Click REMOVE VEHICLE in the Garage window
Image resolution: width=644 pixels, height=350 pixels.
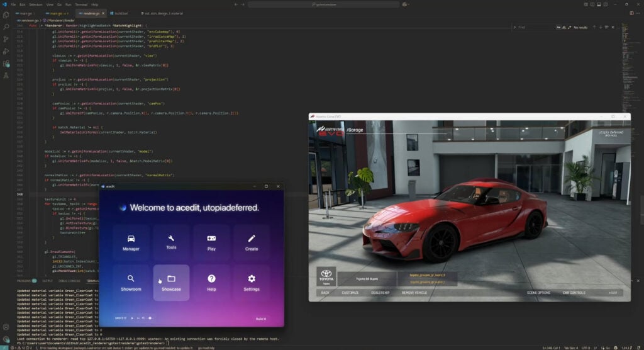tap(414, 293)
